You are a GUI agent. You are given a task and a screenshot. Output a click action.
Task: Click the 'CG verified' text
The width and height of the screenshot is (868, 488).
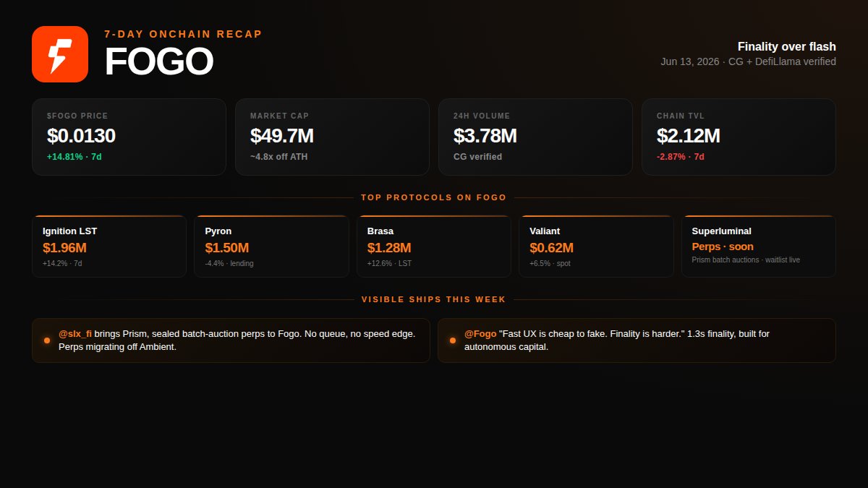pos(477,157)
